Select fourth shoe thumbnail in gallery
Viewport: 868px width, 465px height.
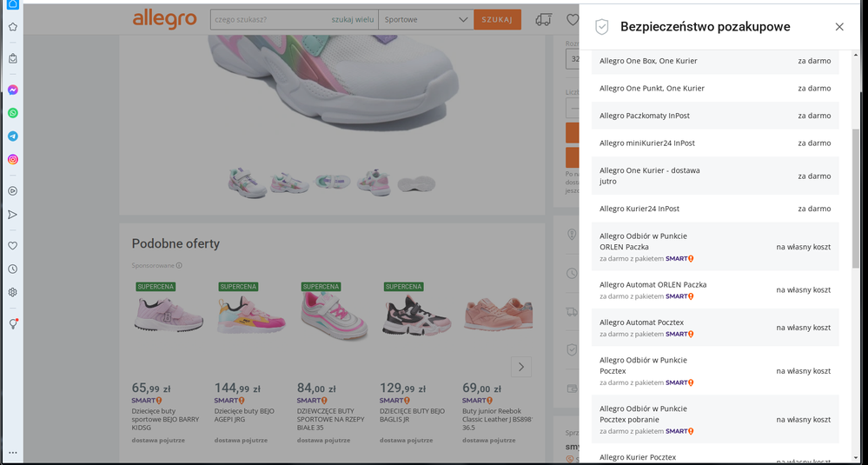tap(374, 183)
